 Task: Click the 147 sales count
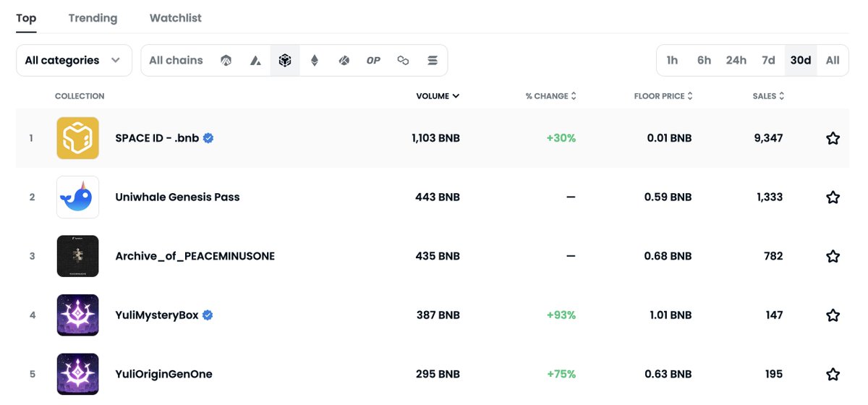point(774,315)
